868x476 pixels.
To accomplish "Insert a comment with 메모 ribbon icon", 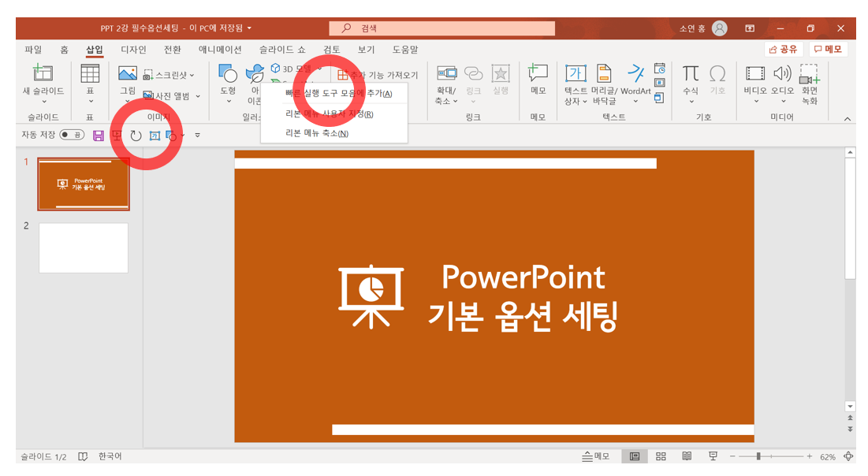I will click(x=538, y=73).
